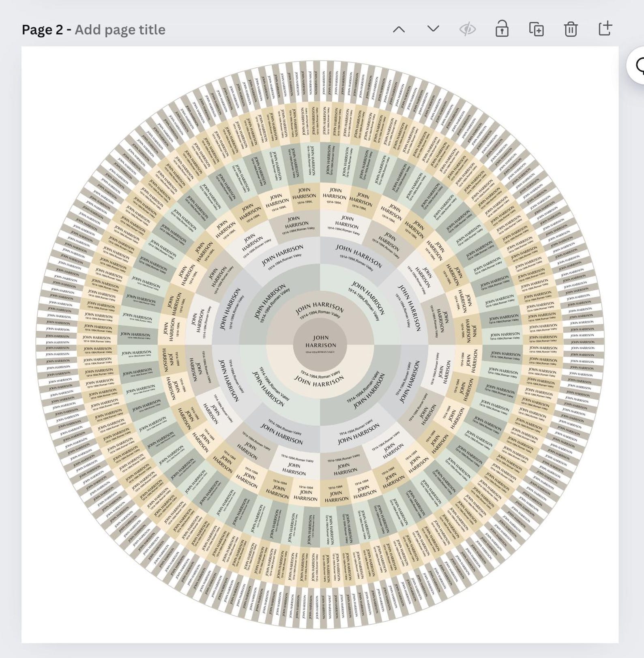
Task: Add a new page using the plus-page icon
Action: [x=605, y=28]
